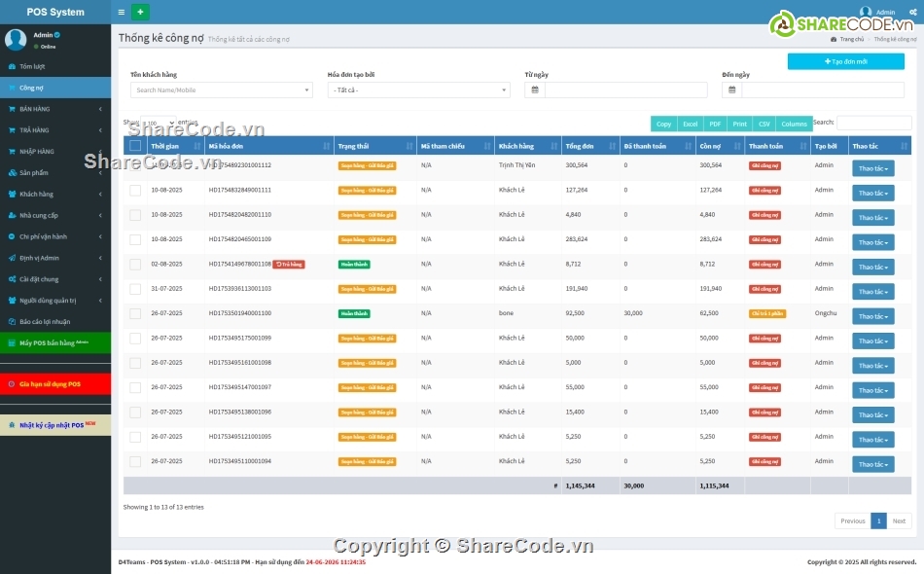Go to the Next pagination page
The image size is (924, 574).
point(899,520)
